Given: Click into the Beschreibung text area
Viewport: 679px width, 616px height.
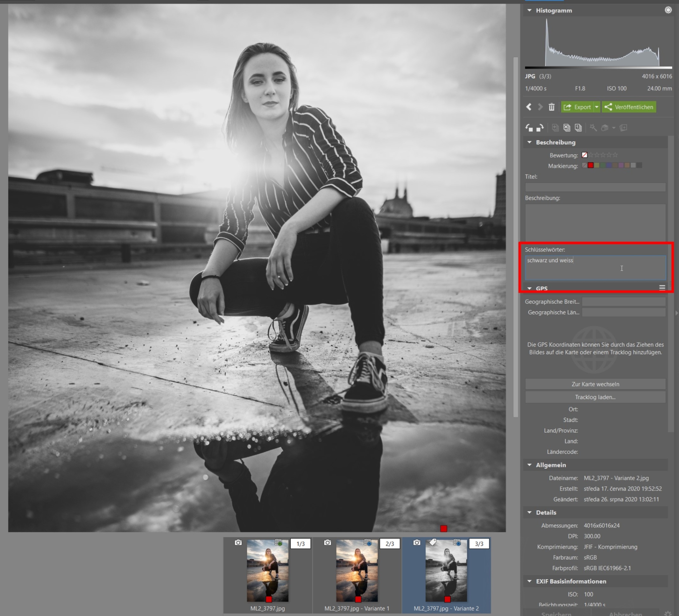Looking at the screenshot, I should 595,222.
